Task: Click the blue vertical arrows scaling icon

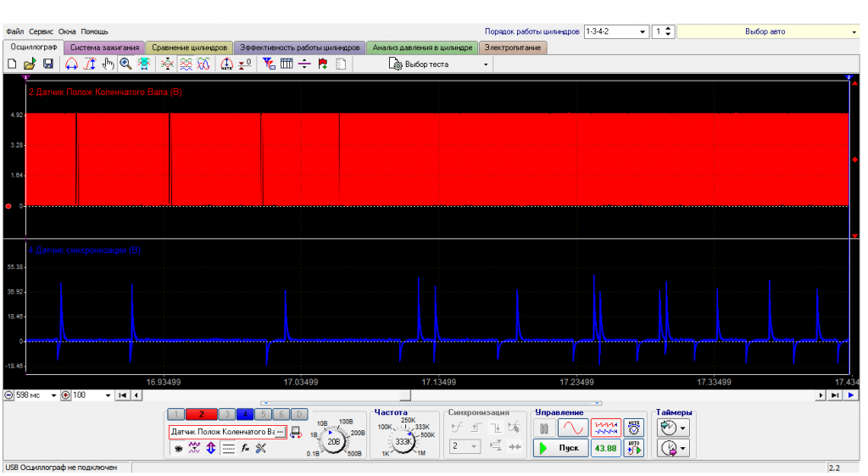Action: [x=211, y=448]
